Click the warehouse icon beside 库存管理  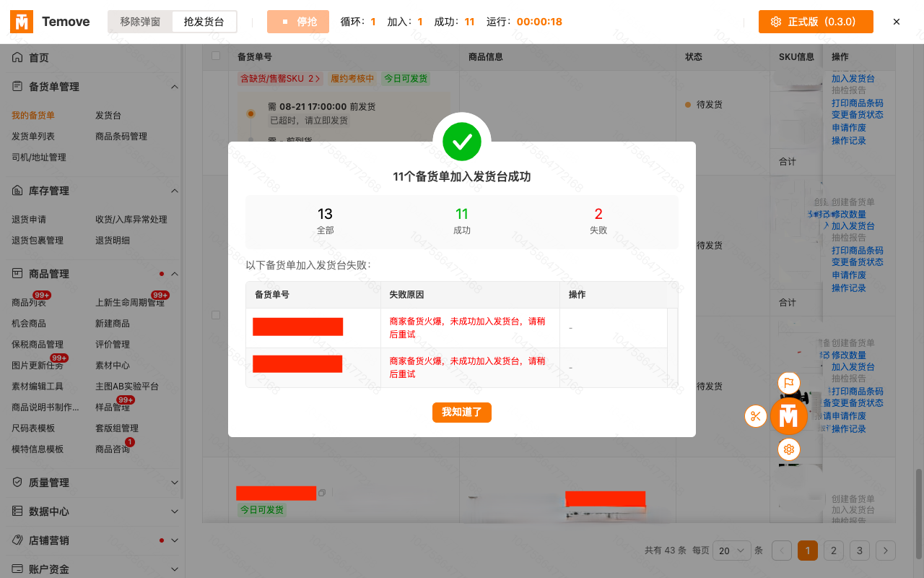tap(17, 190)
